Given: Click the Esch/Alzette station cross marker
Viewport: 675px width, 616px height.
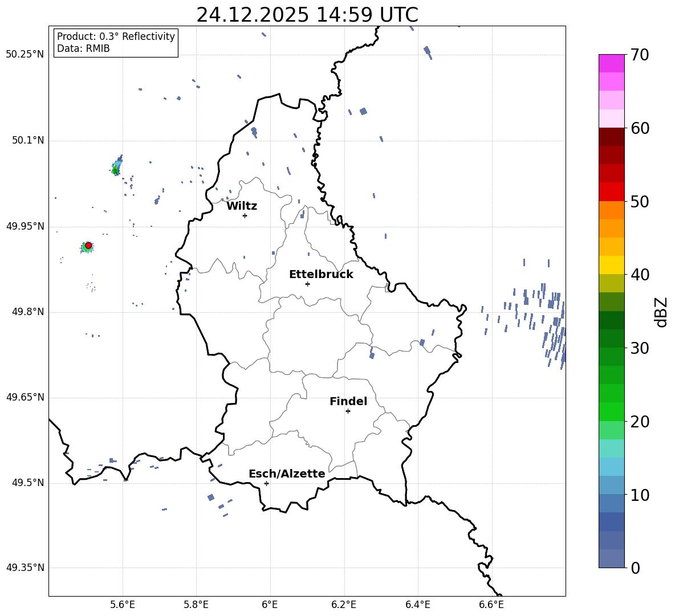Looking at the screenshot, I should pyautogui.click(x=266, y=483).
